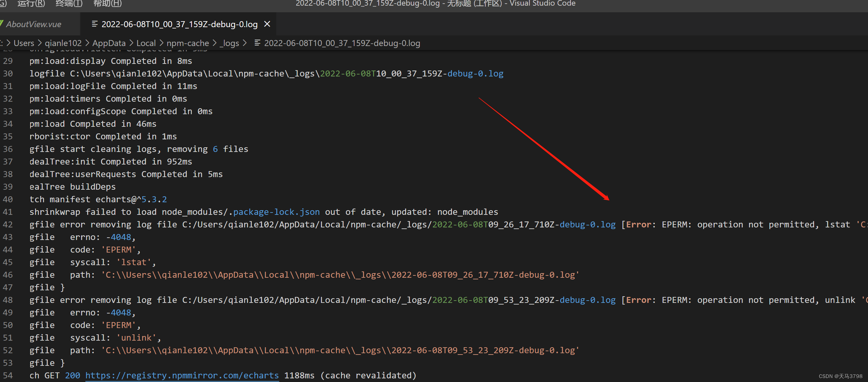
Task: Open the Local breadcrumb dropdown
Action: 146,43
